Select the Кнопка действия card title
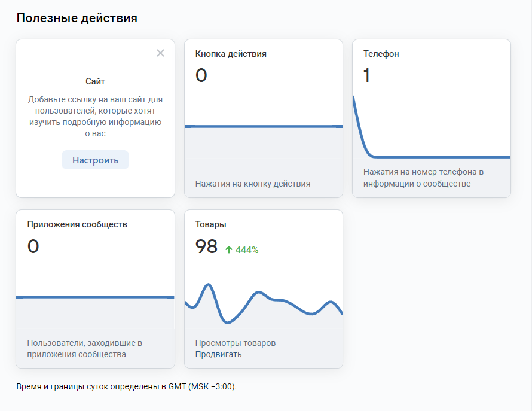The height and width of the screenshot is (411, 532). click(x=231, y=54)
